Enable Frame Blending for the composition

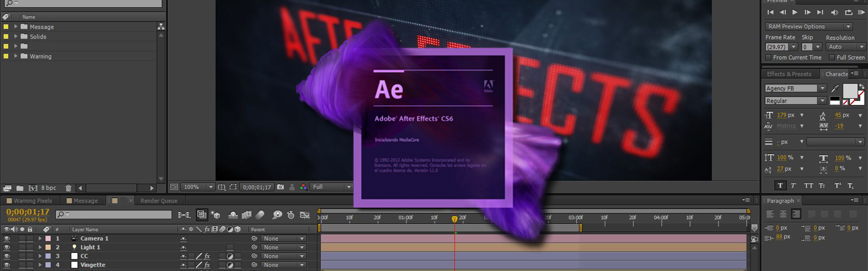tap(246, 215)
